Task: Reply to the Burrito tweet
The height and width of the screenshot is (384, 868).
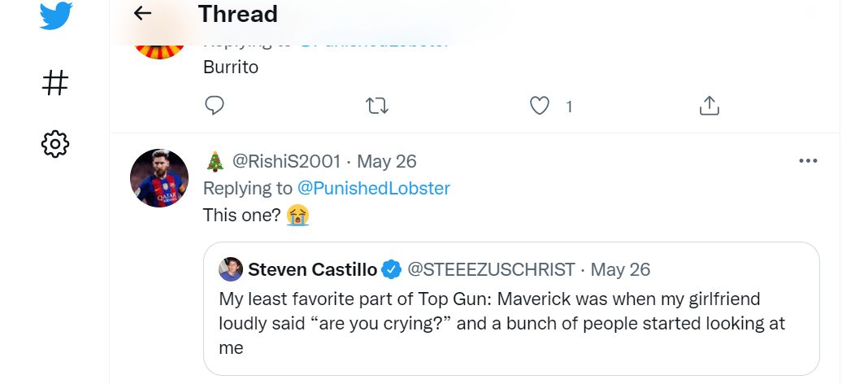Action: click(x=215, y=106)
